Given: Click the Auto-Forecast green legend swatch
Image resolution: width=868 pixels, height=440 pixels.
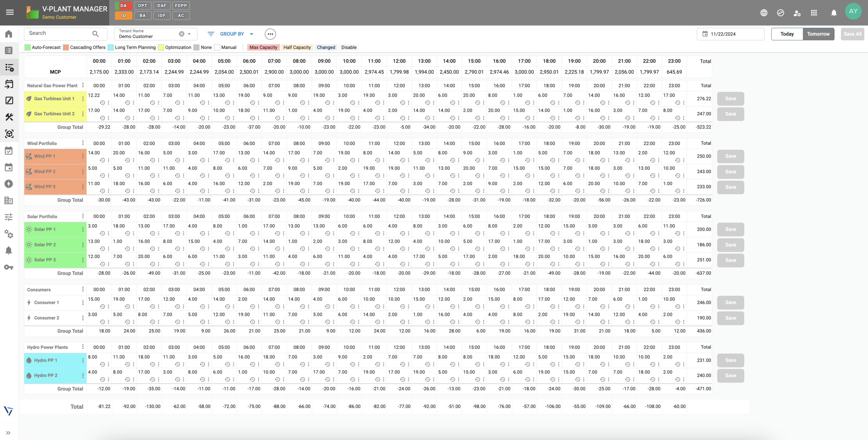Looking at the screenshot, I should [x=28, y=47].
